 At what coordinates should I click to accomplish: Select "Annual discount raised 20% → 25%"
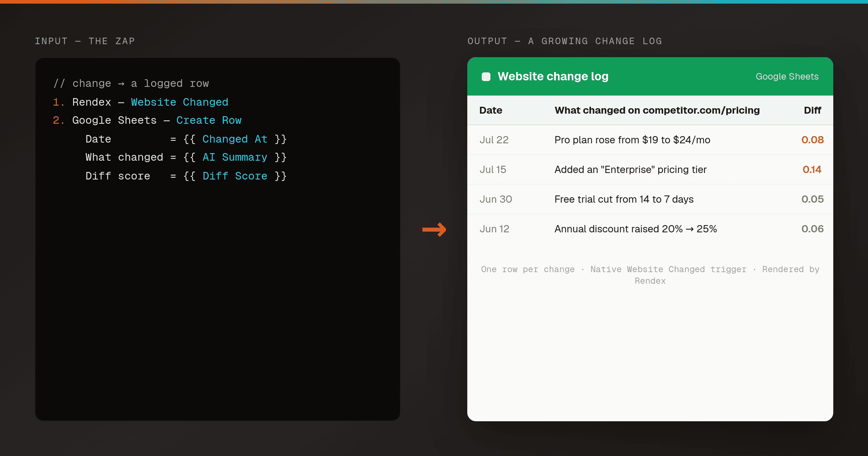coord(636,229)
